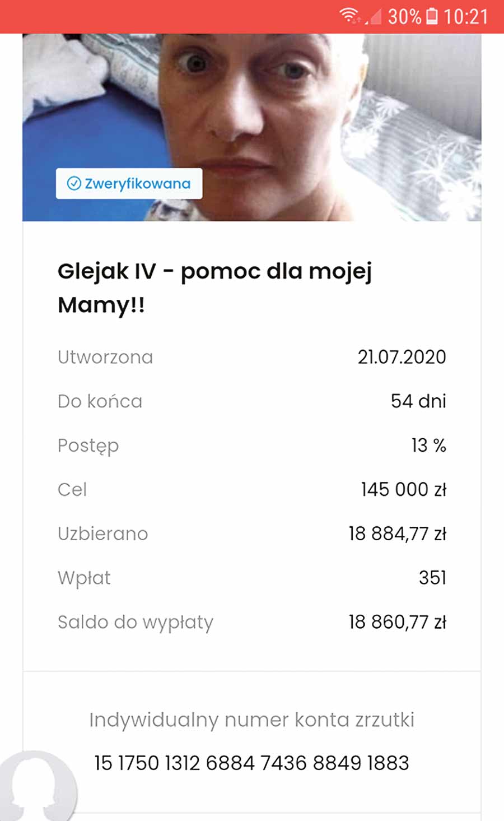
Task: Select the account number 15 1750 1312 6884 7436 8849 1883
Action: pyautogui.click(x=251, y=763)
